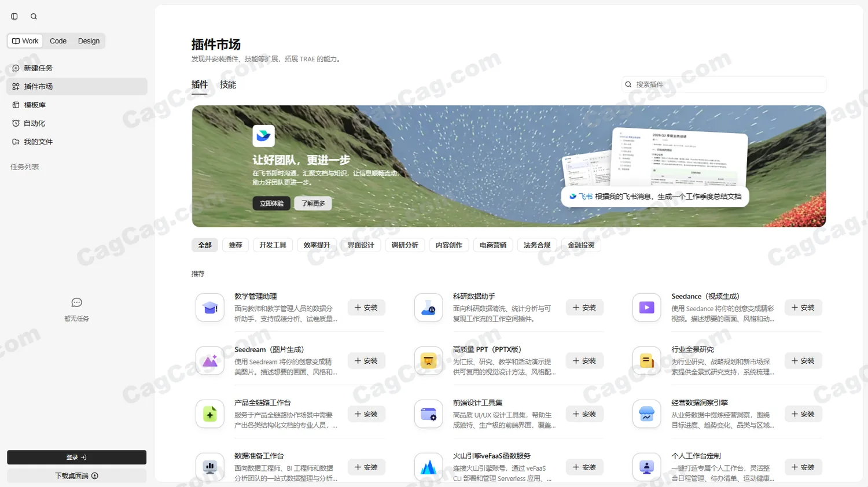Filter plugins by 效率提升 category
This screenshot has width=868, height=487.
click(x=317, y=245)
